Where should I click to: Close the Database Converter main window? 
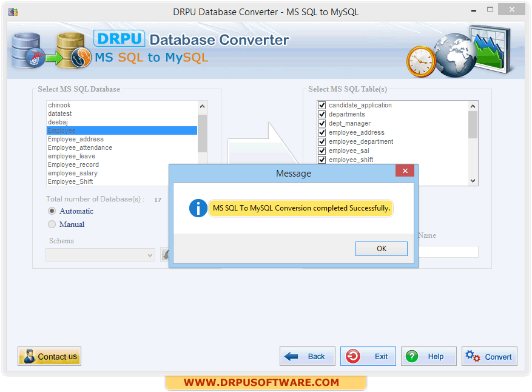[x=511, y=10]
